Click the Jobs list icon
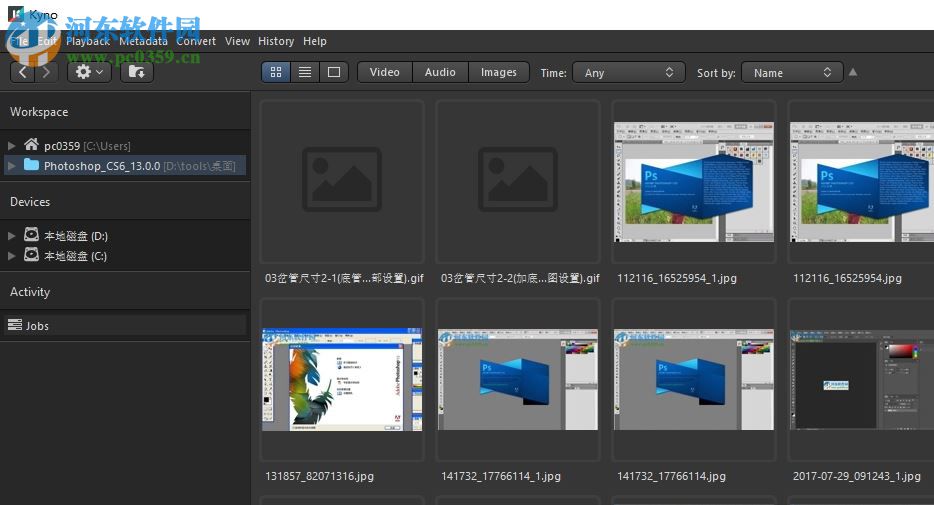 14,325
